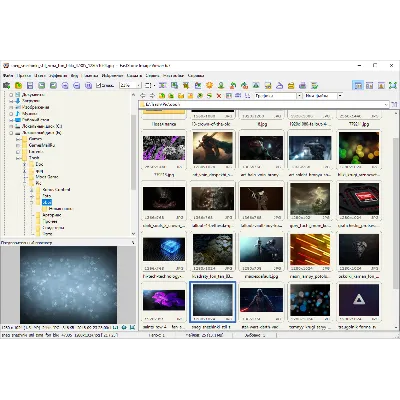
Task: Select the white triangle on purple thumbnail
Action: pyautogui.click(x=359, y=300)
